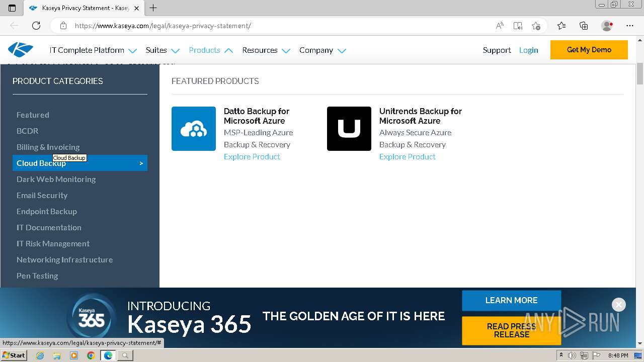Image resolution: width=644 pixels, height=362 pixels.
Task: Open the search magnifier taskbar item
Action: click(x=125, y=355)
